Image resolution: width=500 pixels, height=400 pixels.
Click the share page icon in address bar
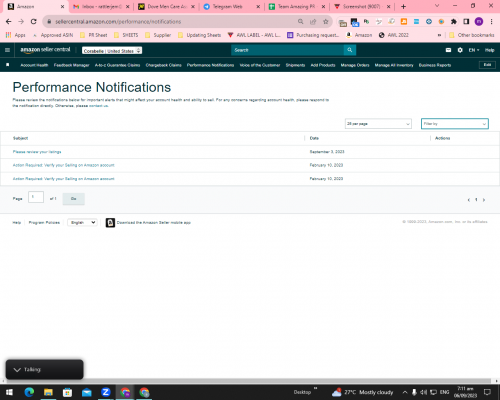coord(313,22)
